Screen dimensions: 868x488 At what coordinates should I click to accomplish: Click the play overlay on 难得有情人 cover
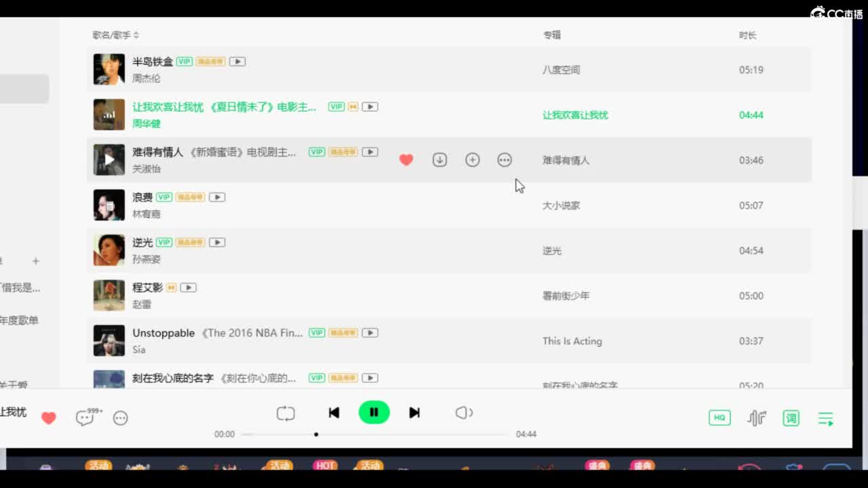tap(109, 160)
